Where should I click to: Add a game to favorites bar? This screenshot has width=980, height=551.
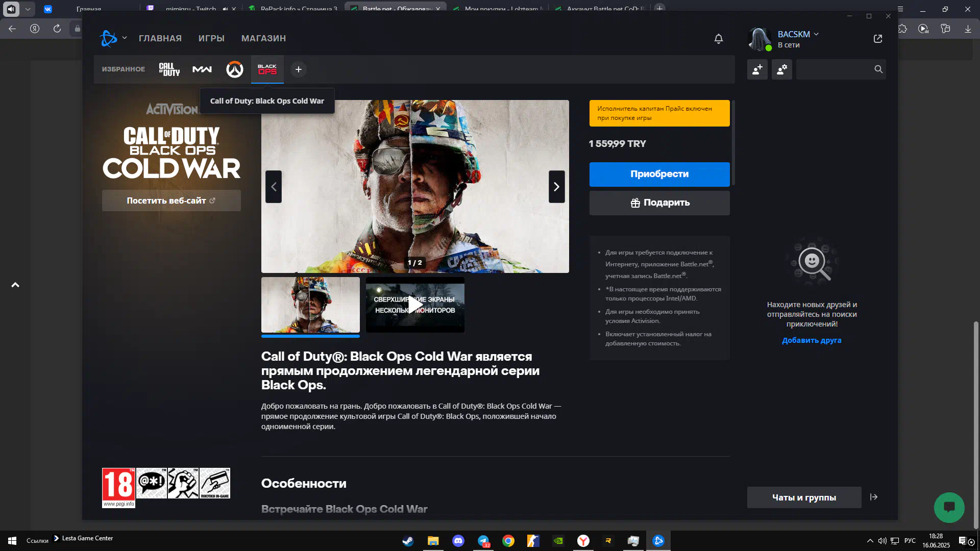coord(299,69)
